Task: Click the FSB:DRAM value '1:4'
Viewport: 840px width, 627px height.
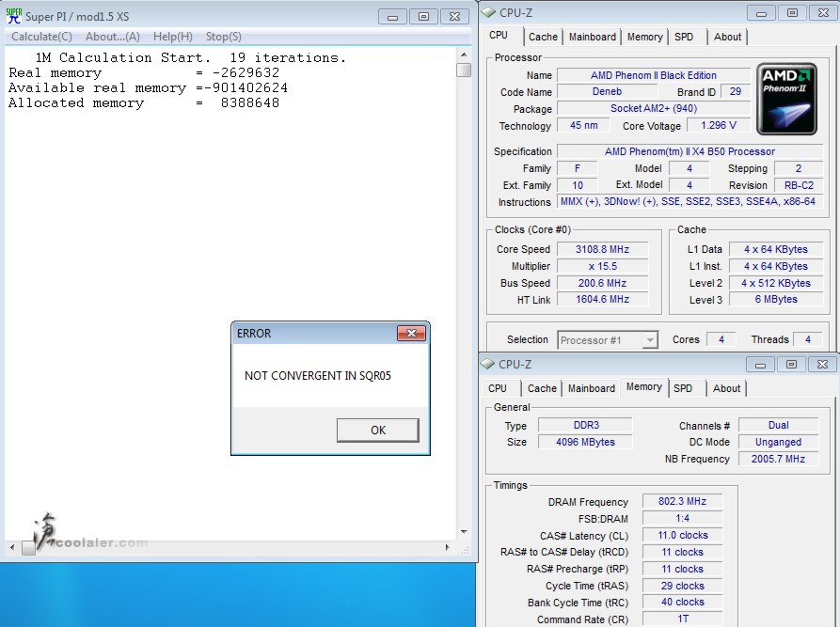Action: click(683, 518)
